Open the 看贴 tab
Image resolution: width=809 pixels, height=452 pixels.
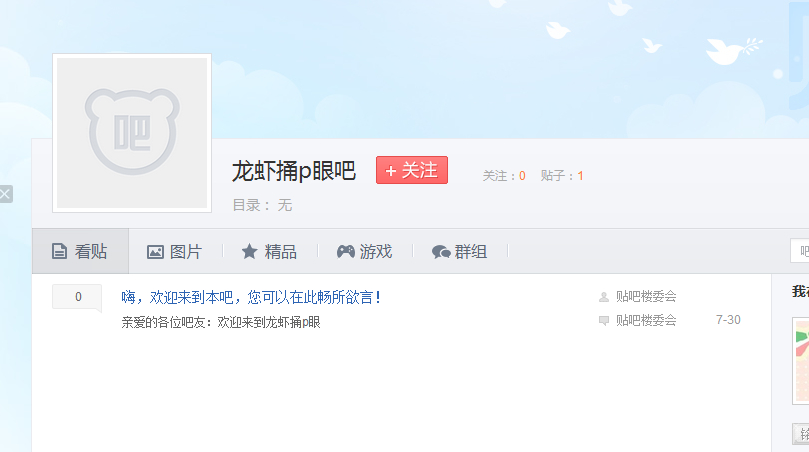coord(80,251)
